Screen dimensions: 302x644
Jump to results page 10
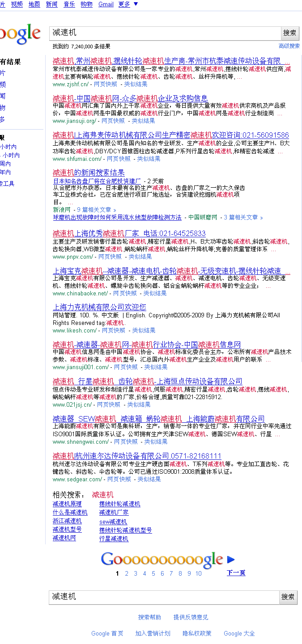tap(198, 573)
